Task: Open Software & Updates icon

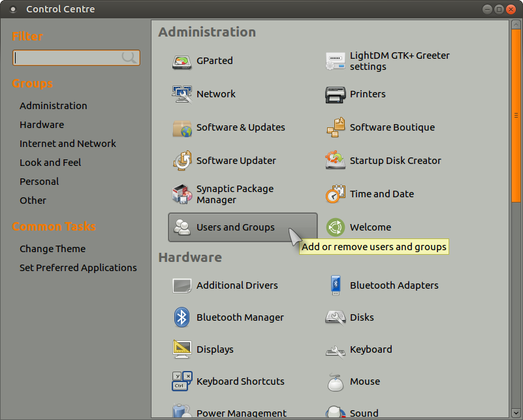Action: click(182, 128)
